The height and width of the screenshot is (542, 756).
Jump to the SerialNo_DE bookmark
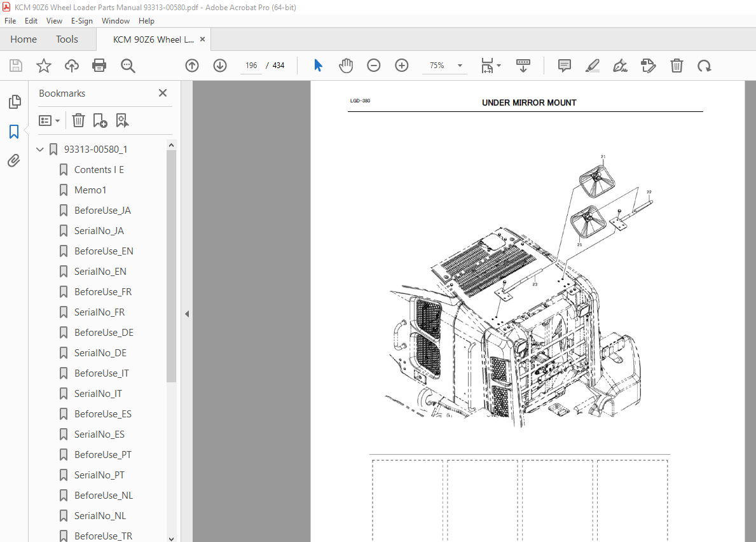tap(100, 353)
